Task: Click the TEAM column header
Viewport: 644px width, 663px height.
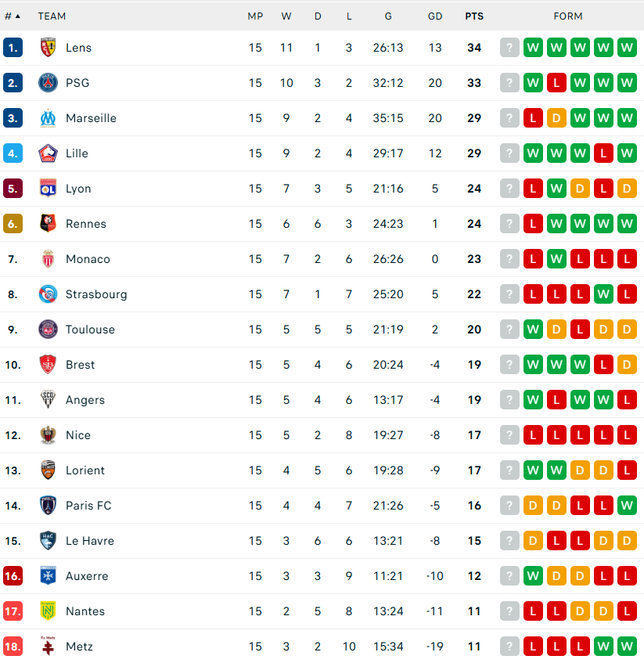Action: tap(52, 16)
